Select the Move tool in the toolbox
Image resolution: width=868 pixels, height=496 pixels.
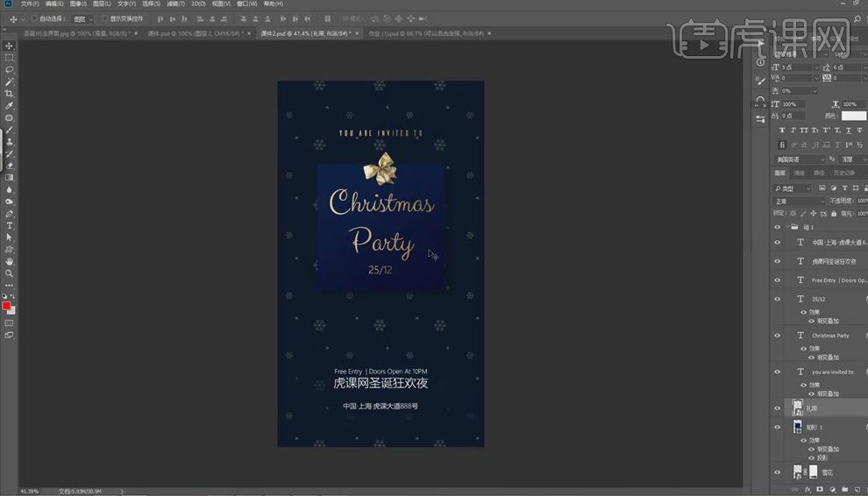click(10, 46)
